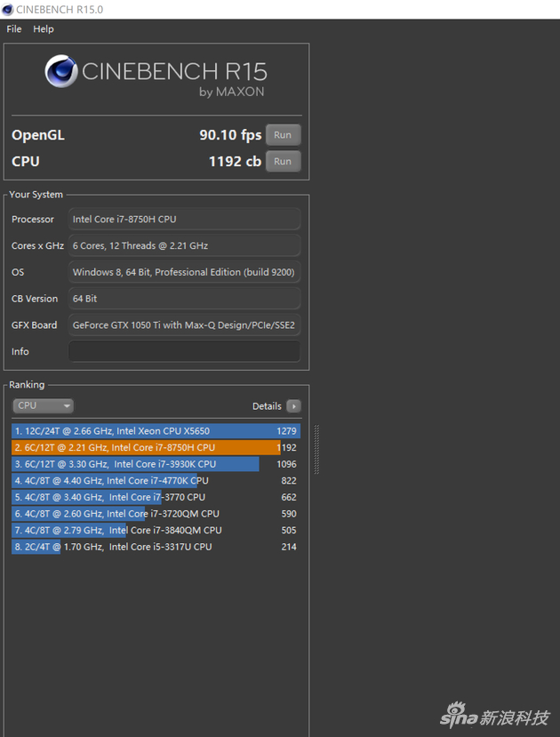Click the GFX Board label
The width and height of the screenshot is (560, 737).
34,325
